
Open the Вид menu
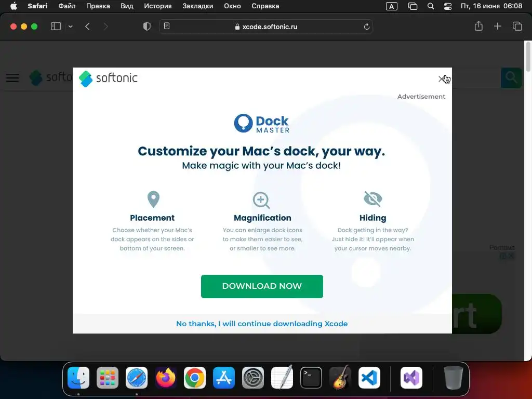tap(127, 6)
